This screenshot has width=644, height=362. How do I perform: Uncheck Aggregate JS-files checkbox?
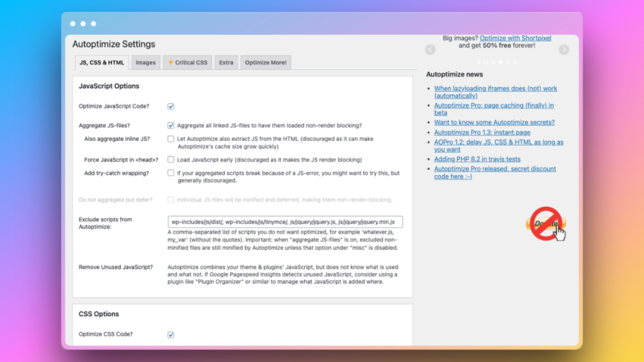click(171, 125)
